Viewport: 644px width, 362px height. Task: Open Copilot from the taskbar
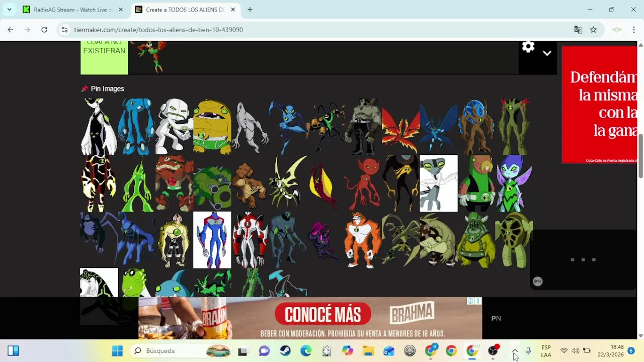point(348,351)
